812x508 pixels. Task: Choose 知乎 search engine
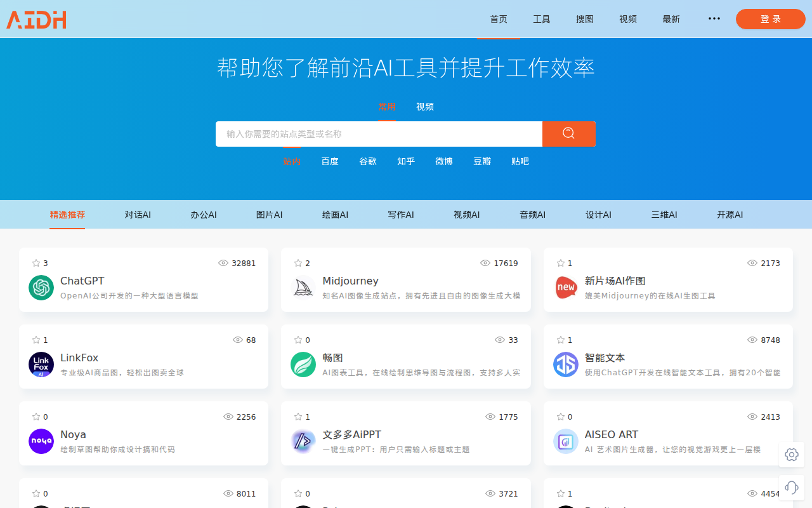click(406, 161)
